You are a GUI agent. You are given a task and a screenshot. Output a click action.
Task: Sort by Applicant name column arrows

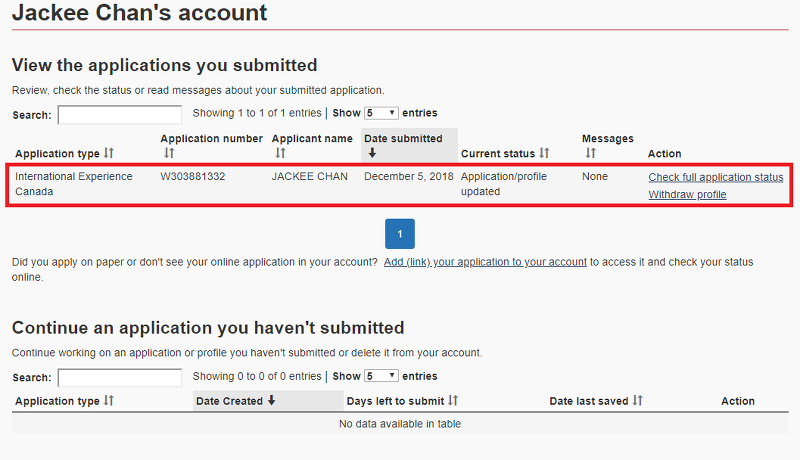[280, 153]
